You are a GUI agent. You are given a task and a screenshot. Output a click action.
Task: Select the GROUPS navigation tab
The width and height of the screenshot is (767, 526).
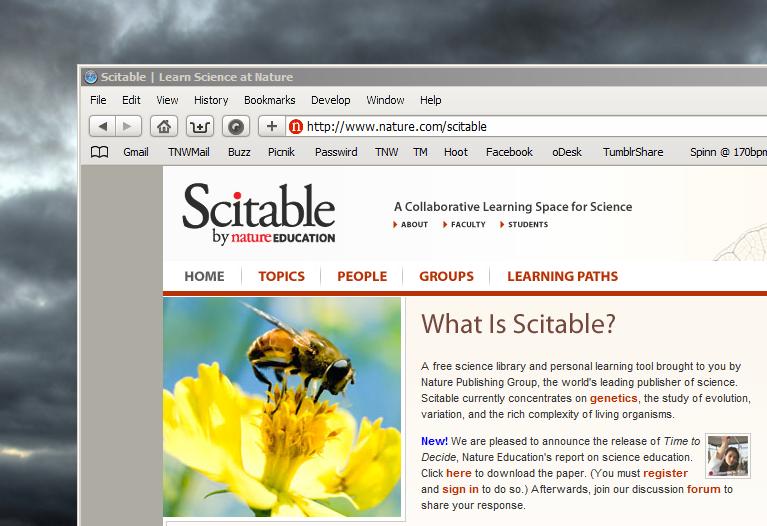point(447,276)
